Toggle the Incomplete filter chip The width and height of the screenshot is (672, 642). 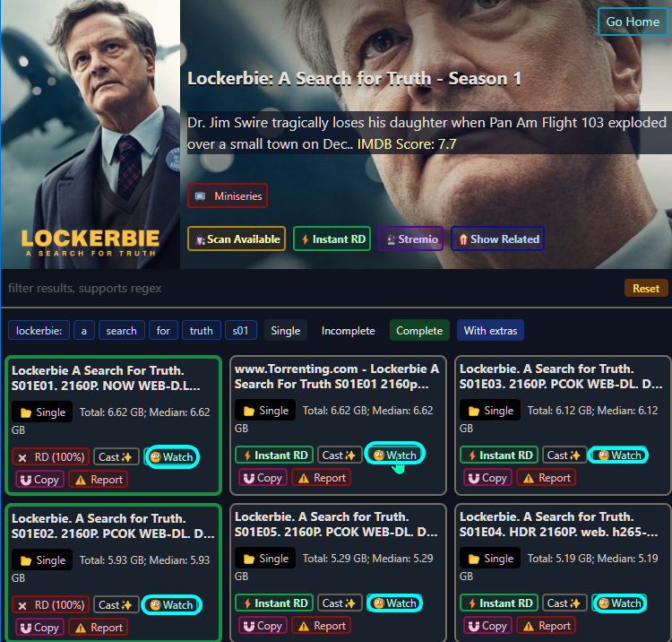coord(348,331)
